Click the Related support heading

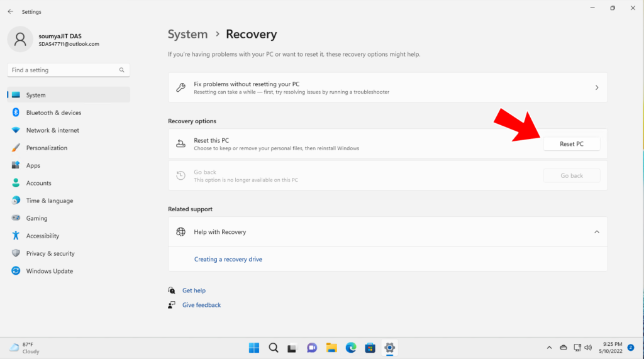pyautogui.click(x=190, y=209)
